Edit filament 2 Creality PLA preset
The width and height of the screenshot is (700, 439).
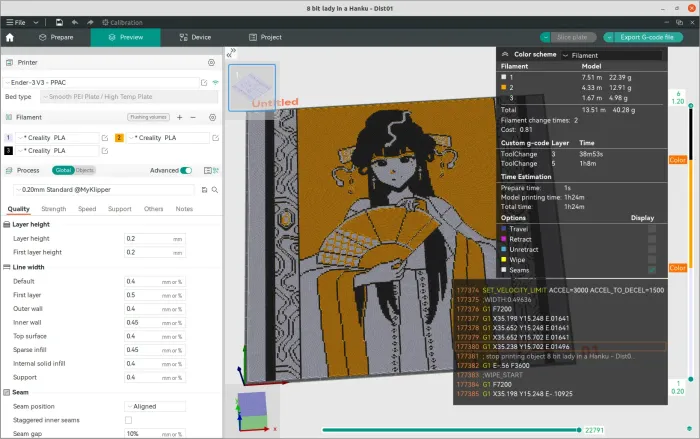tap(216, 138)
